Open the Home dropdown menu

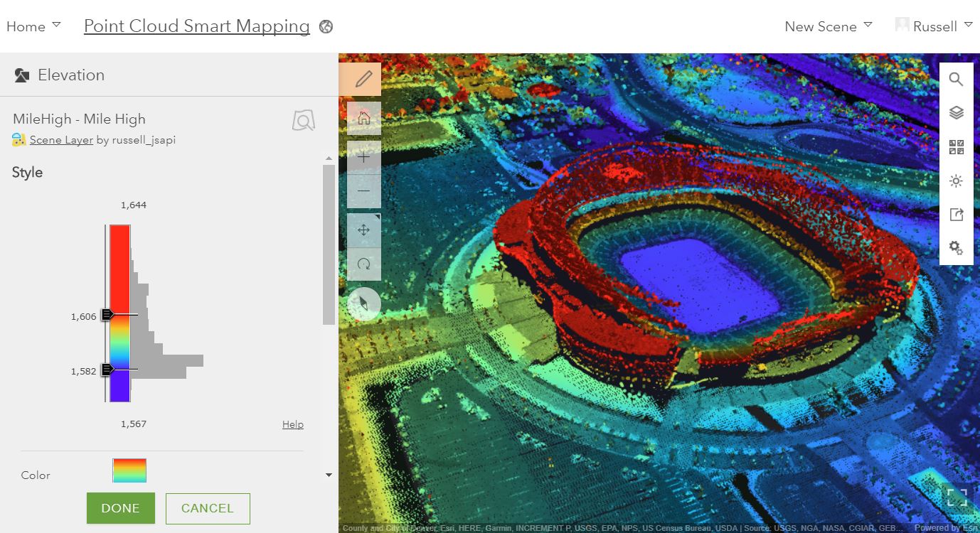click(x=33, y=26)
